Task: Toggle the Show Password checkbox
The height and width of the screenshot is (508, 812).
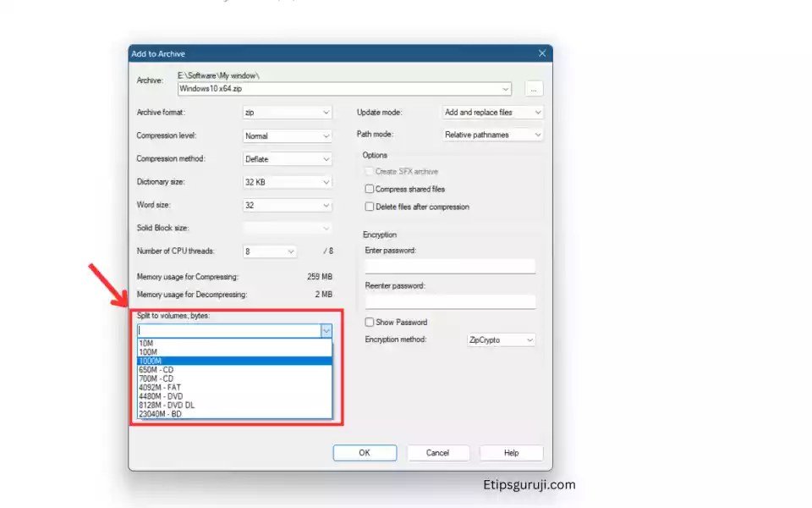Action: (370, 322)
